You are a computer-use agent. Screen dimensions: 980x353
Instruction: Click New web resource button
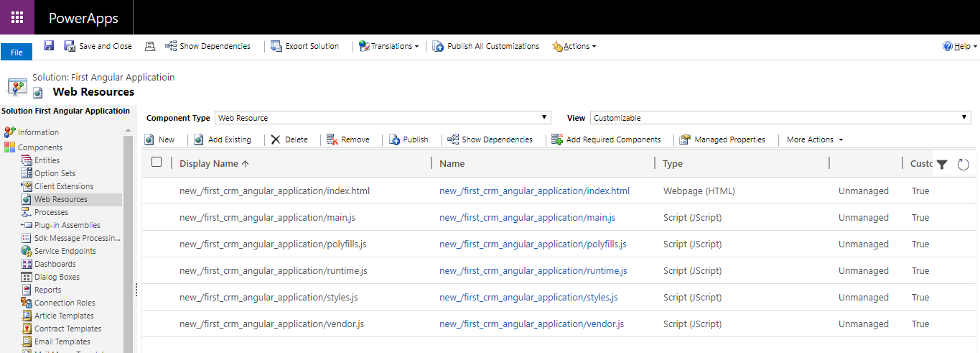click(x=159, y=139)
